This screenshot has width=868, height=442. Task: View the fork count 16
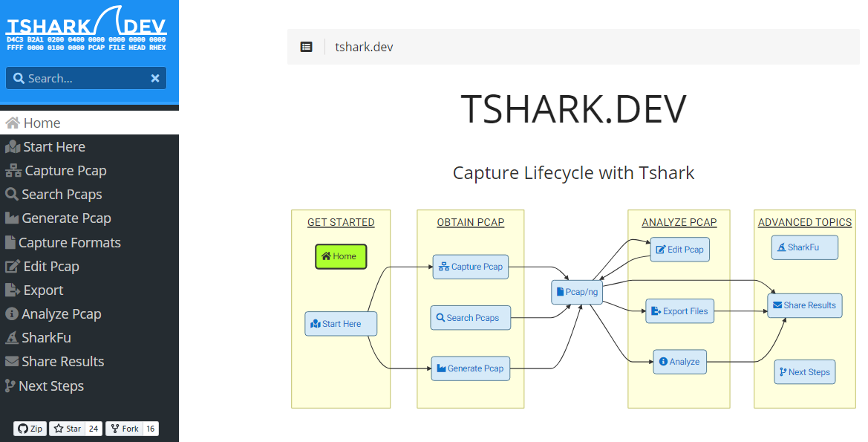pyautogui.click(x=151, y=429)
